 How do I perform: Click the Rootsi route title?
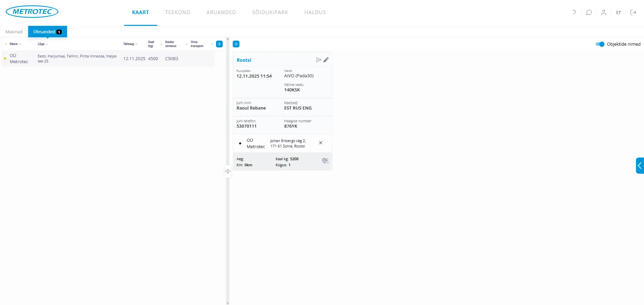pyautogui.click(x=244, y=60)
